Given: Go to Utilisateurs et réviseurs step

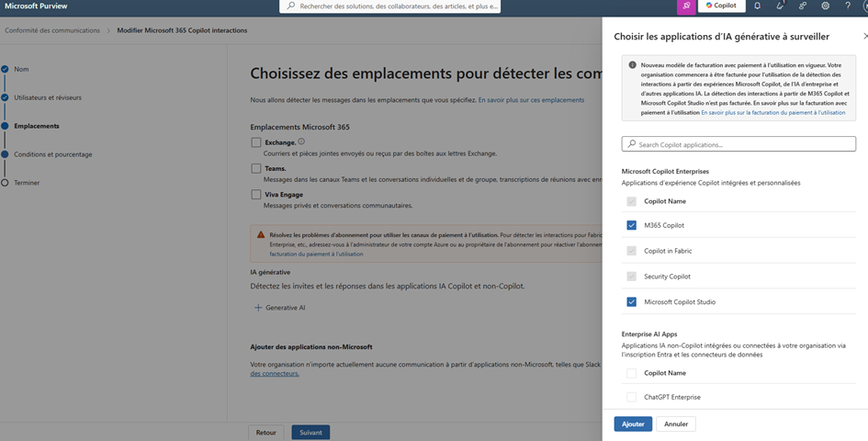Looking at the screenshot, I should coord(48,97).
